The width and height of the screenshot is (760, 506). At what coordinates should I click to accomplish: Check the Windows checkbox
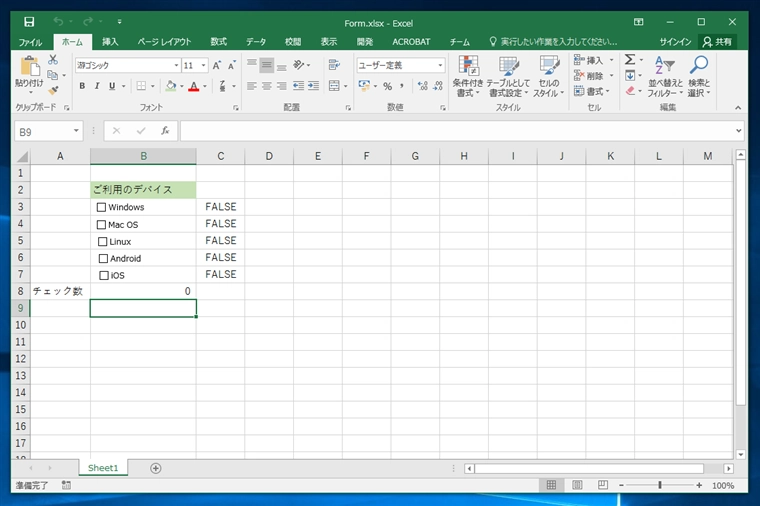pos(101,207)
